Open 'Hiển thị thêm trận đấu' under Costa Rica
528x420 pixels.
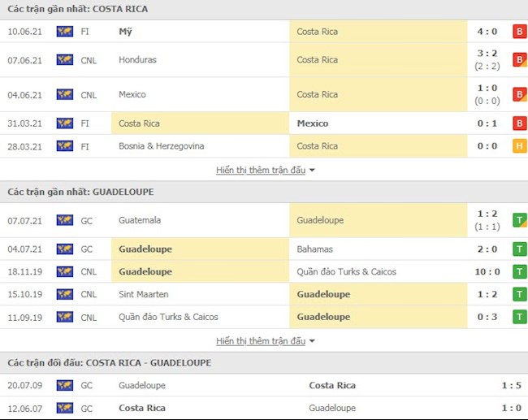(x=261, y=171)
